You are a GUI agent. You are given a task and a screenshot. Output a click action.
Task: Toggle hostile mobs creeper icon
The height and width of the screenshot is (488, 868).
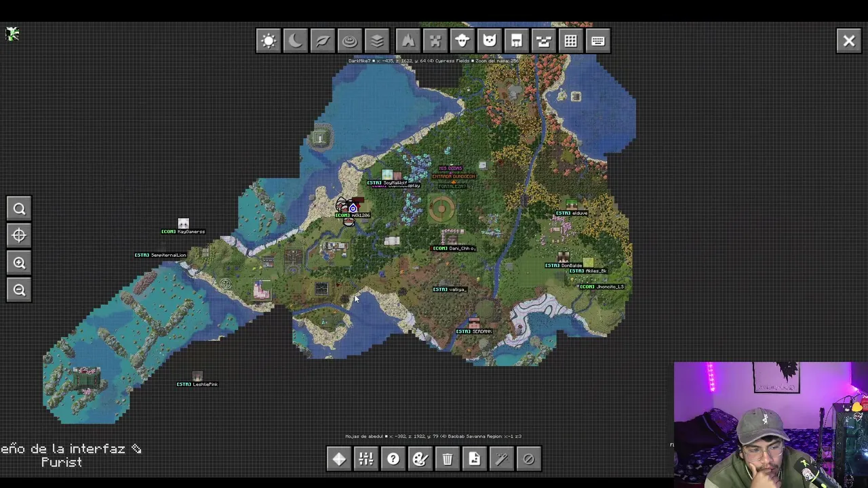pos(435,41)
